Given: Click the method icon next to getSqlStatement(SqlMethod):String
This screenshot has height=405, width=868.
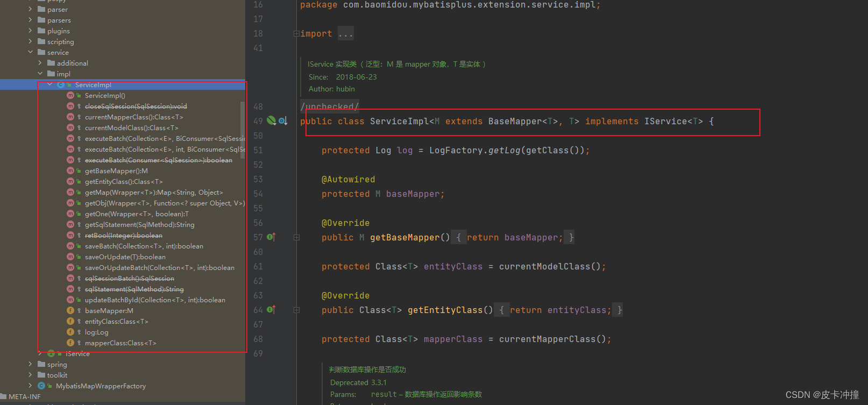Looking at the screenshot, I should pos(70,225).
